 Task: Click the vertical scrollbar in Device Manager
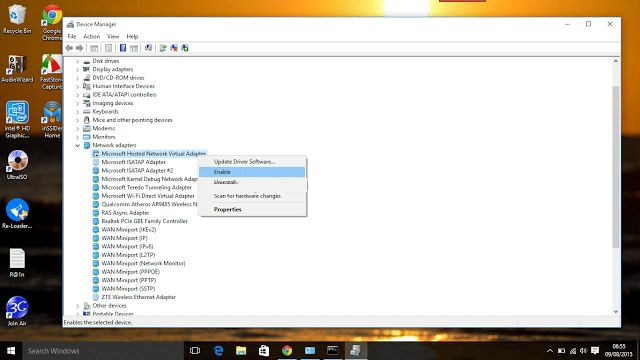click(616, 167)
